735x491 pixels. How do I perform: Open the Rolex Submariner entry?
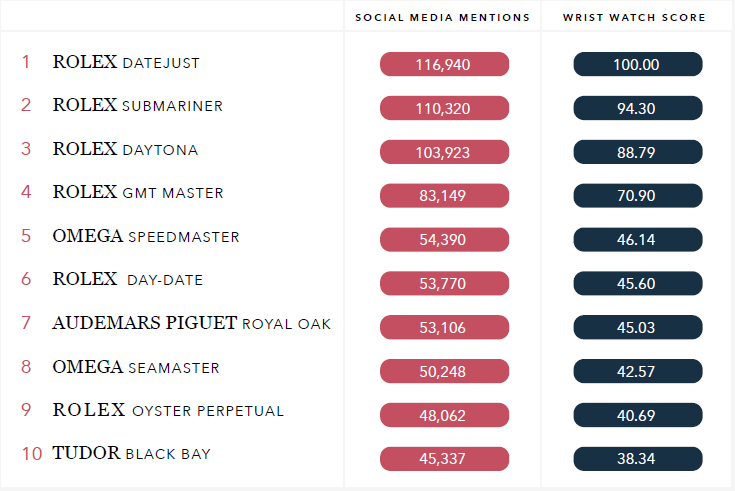tap(137, 105)
